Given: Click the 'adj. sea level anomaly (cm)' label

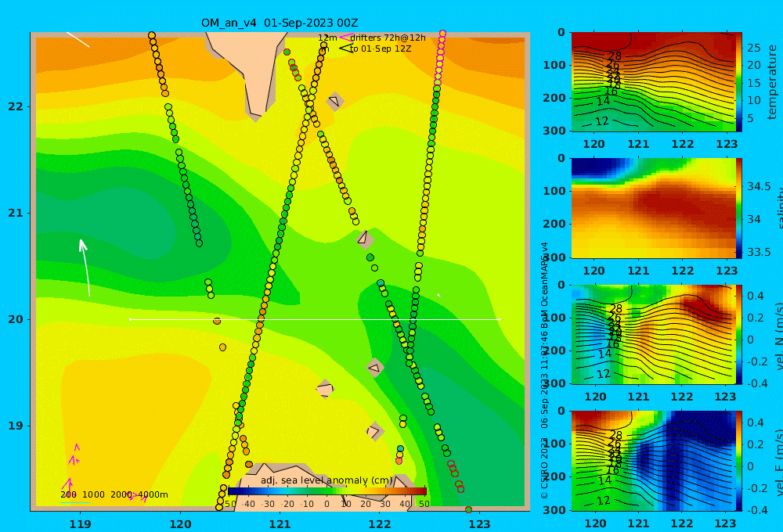Looking at the screenshot, I should coord(327,480).
